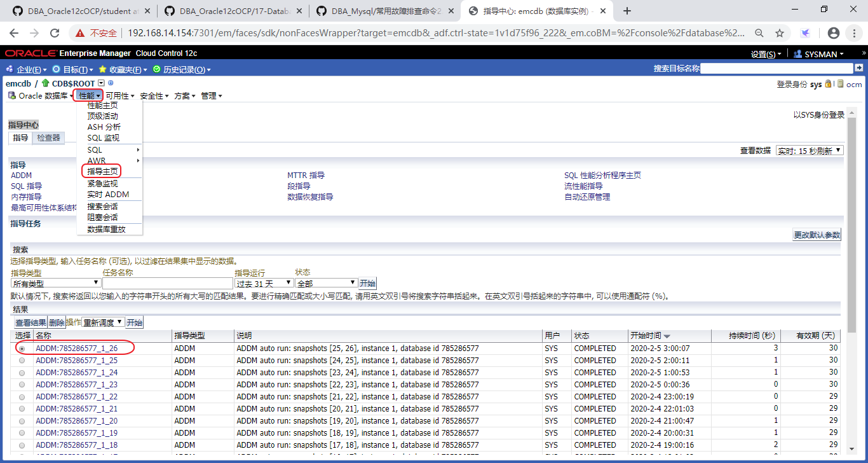This screenshot has height=463, width=868.
Task: Select radio button for ADDM:785286577_1_25
Action: (22, 361)
